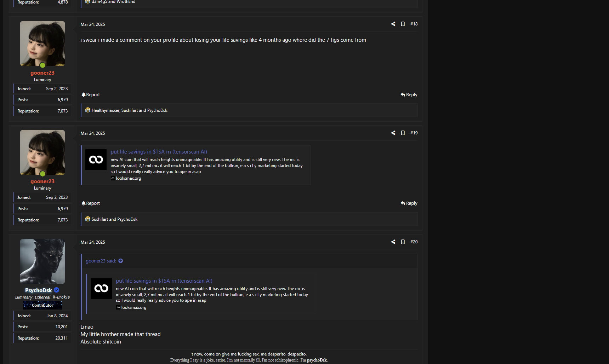Click gooner23 username on post #18
The width and height of the screenshot is (609, 364).
pos(42,73)
